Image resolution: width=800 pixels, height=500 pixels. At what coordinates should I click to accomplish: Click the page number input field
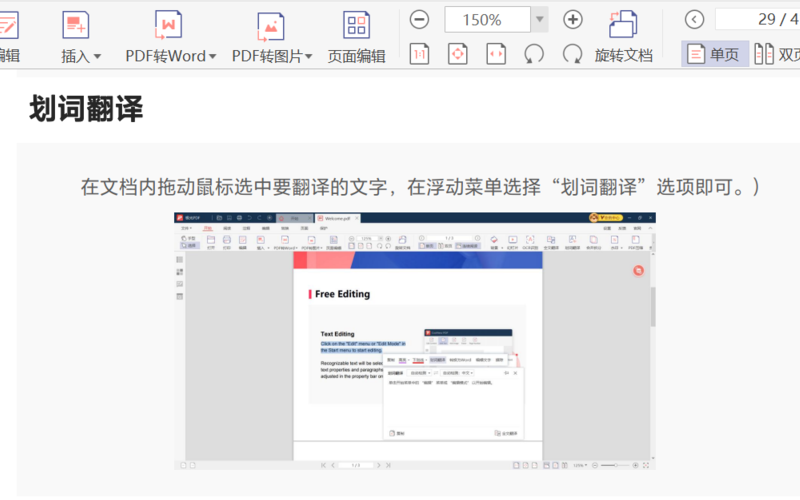coord(757,20)
